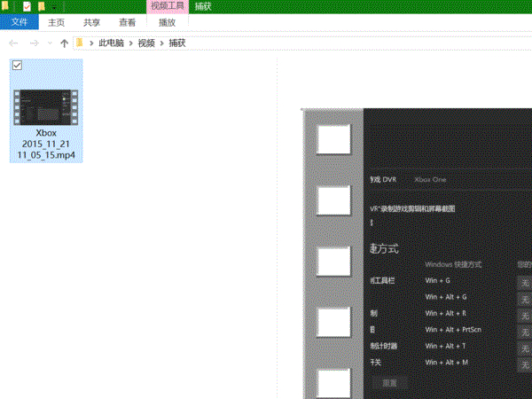Screen dimensions: 532x399
Task: Go back using the Back arrow
Action: (13, 43)
